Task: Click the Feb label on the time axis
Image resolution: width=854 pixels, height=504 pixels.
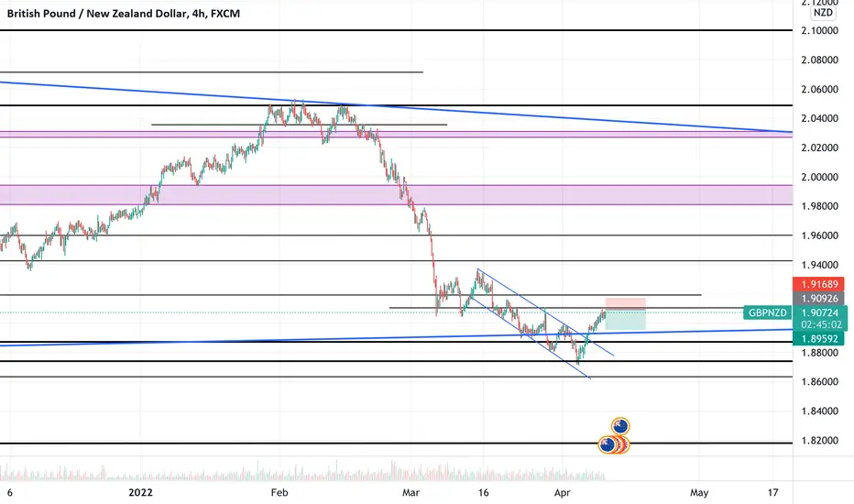Action: [279, 493]
